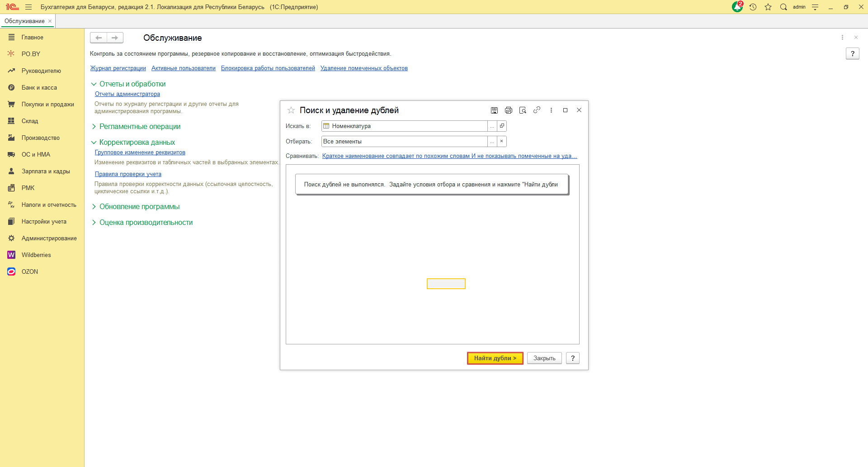Open the history clock icon in title bar
This screenshot has width=868, height=467.
coord(753,7)
